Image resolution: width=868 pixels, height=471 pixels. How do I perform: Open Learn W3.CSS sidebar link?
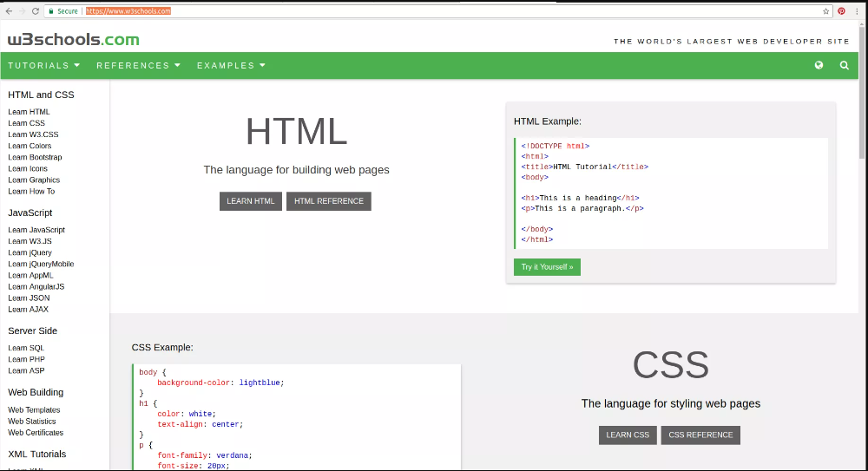pyautogui.click(x=33, y=134)
